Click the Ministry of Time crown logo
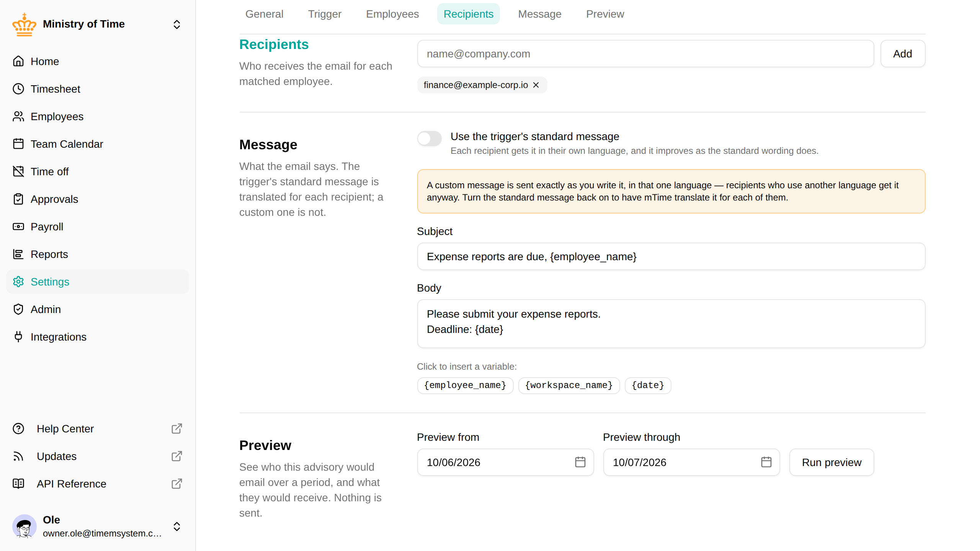This screenshot has height=551, width=980. [24, 24]
